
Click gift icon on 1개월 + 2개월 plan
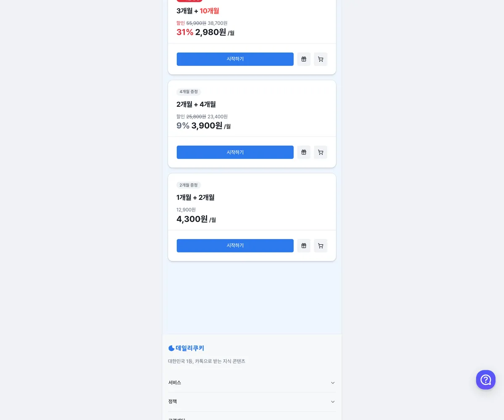(x=304, y=246)
